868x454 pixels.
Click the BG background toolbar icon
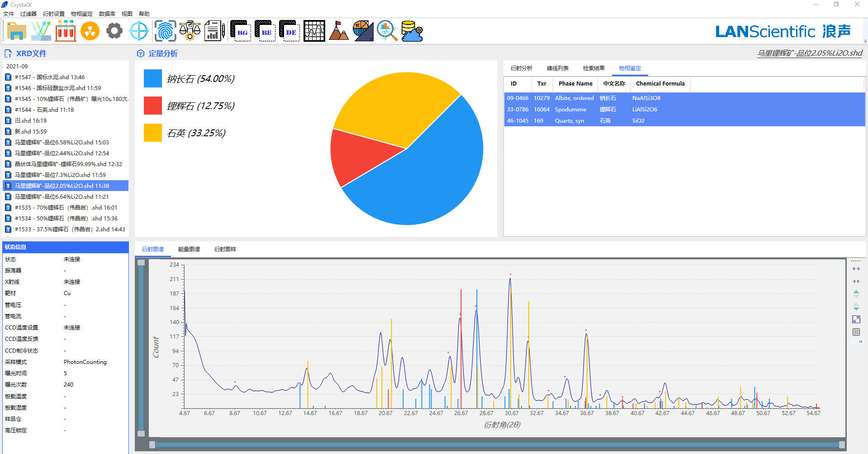coord(241,31)
